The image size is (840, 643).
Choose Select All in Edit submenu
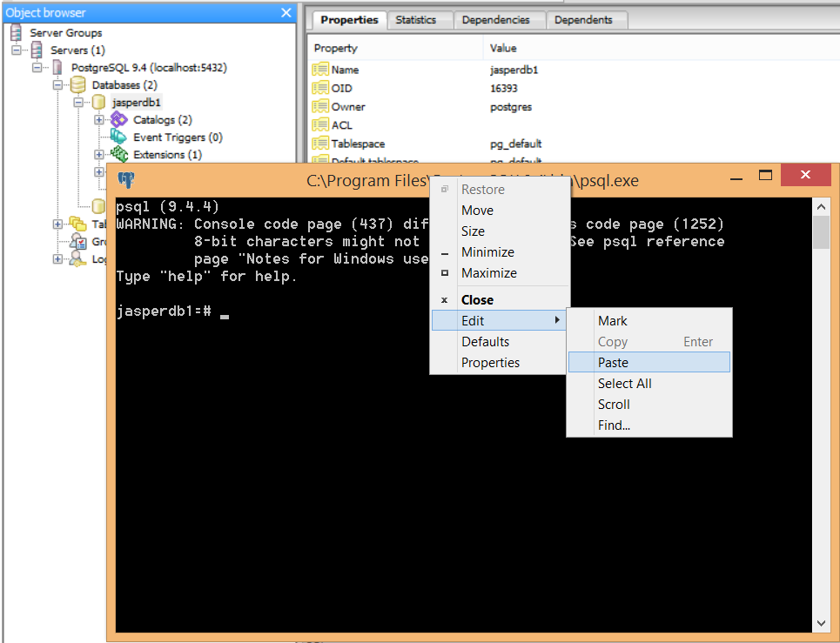coord(649,384)
